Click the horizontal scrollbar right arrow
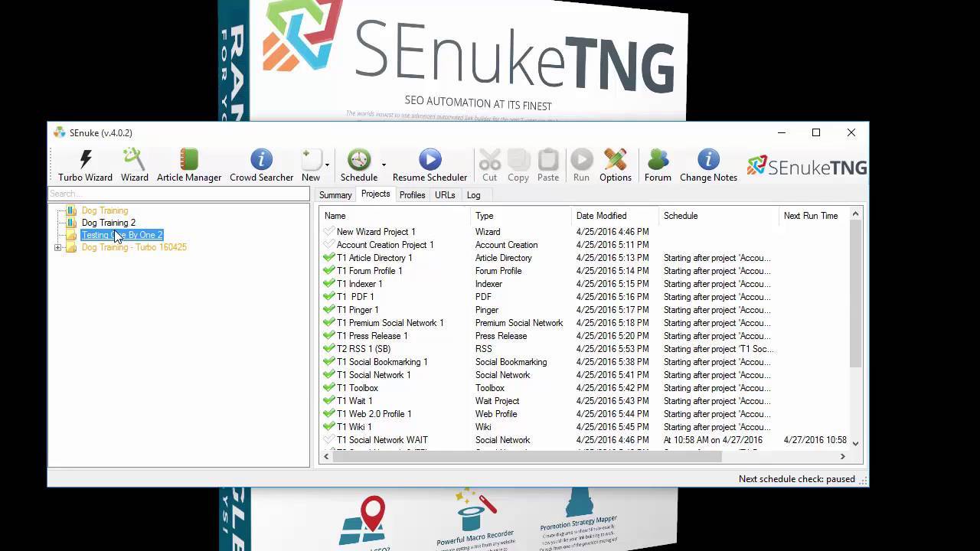Viewport: 980px width, 551px height. (843, 456)
